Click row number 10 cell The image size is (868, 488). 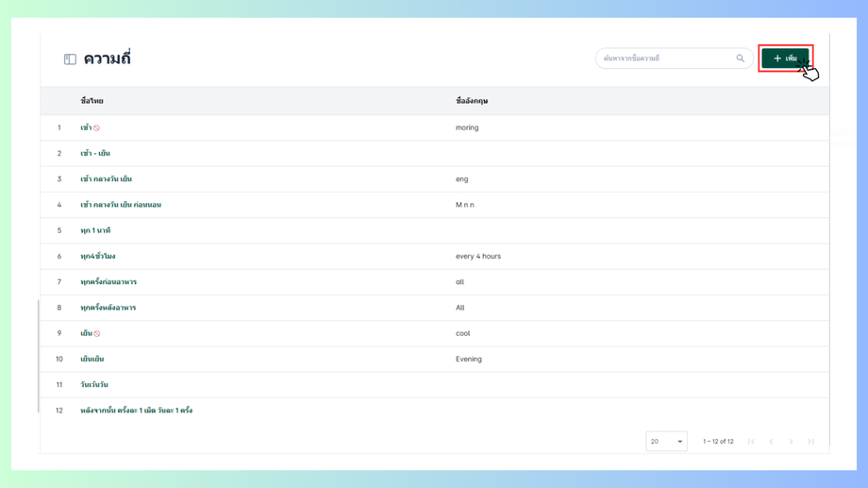[59, 359]
